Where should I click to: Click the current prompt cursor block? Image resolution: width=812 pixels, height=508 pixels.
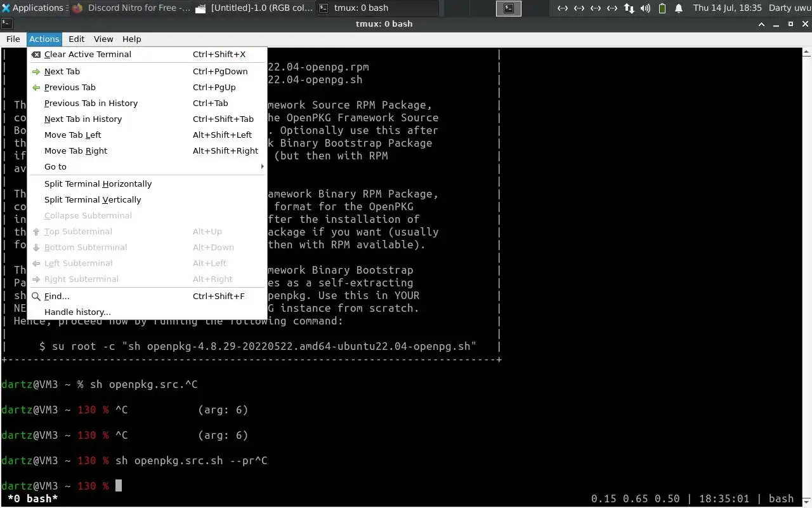pos(118,486)
